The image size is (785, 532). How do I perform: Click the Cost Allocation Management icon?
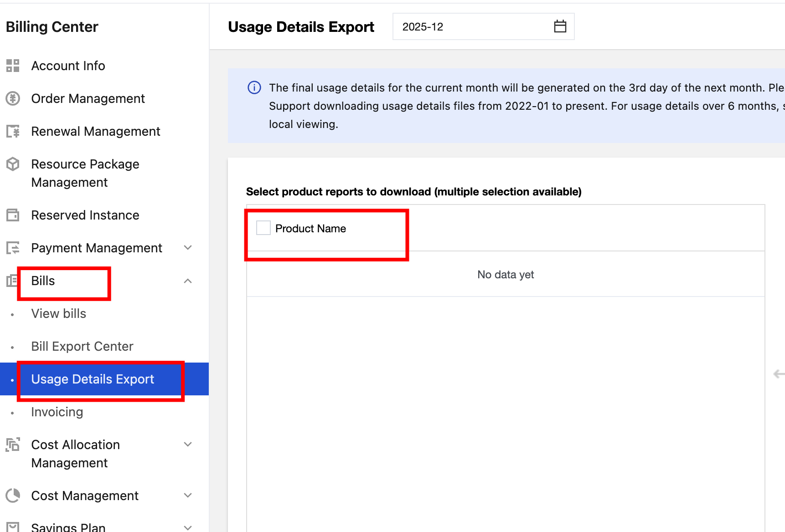(x=13, y=445)
